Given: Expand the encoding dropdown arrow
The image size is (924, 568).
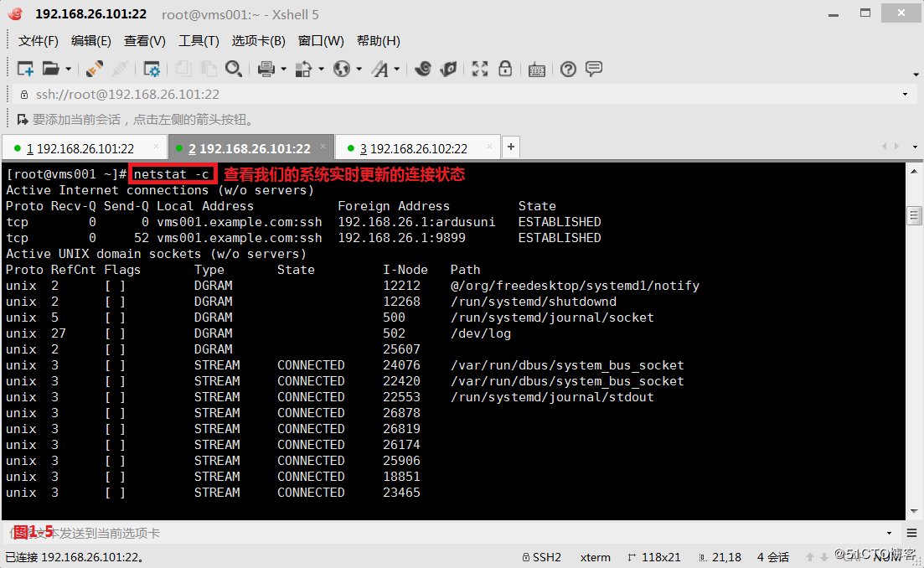Looking at the screenshot, I should point(359,70).
